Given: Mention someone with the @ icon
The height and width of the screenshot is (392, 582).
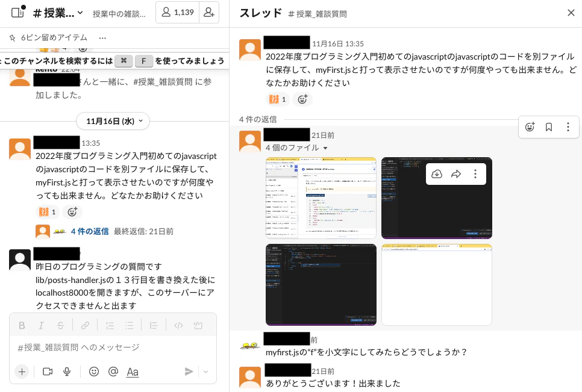Looking at the screenshot, I should (x=113, y=372).
